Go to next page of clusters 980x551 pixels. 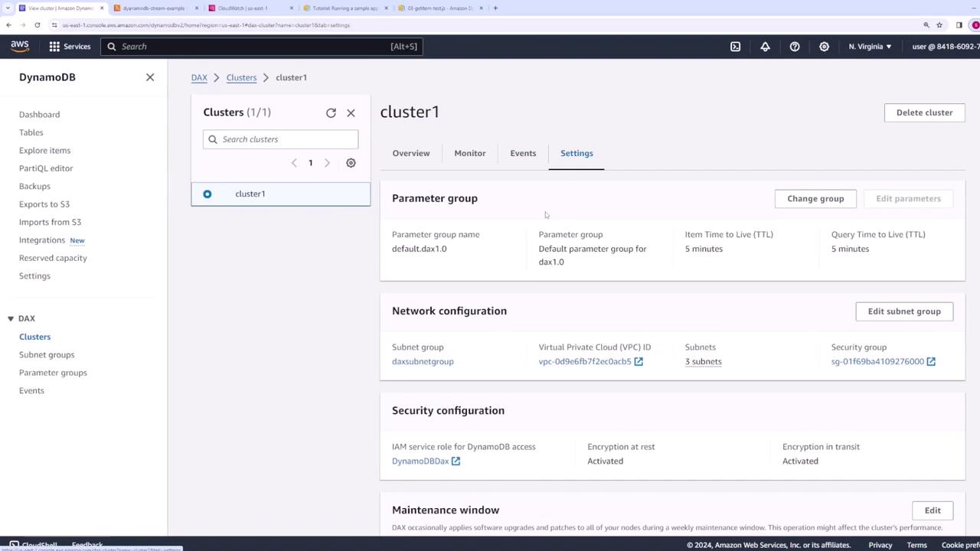click(x=327, y=163)
